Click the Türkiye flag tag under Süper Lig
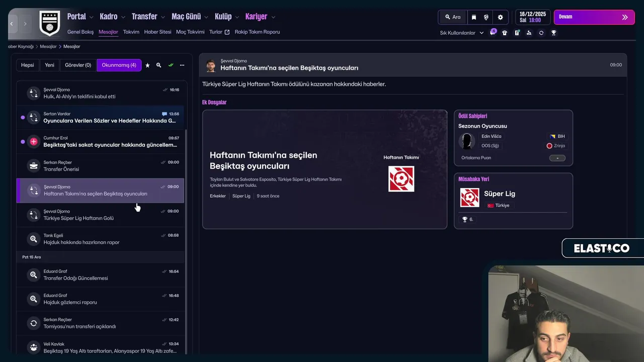The image size is (644, 362). coord(498,206)
